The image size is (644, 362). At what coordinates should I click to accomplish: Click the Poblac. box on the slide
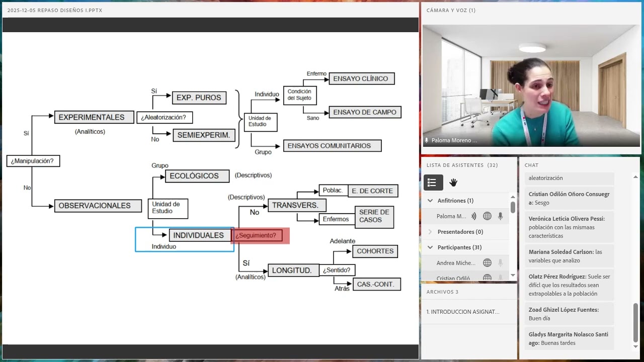[x=333, y=191]
